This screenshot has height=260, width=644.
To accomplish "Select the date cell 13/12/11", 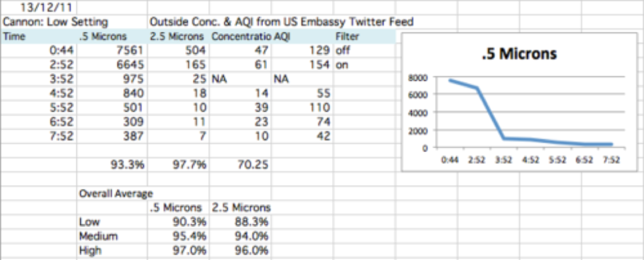I will pyautogui.click(x=38, y=7).
